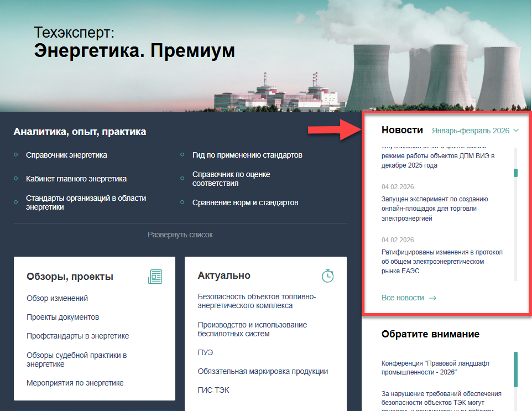The width and height of the screenshot is (532, 411).
Task: Open Гид по применению стандартов
Action: coord(247,155)
